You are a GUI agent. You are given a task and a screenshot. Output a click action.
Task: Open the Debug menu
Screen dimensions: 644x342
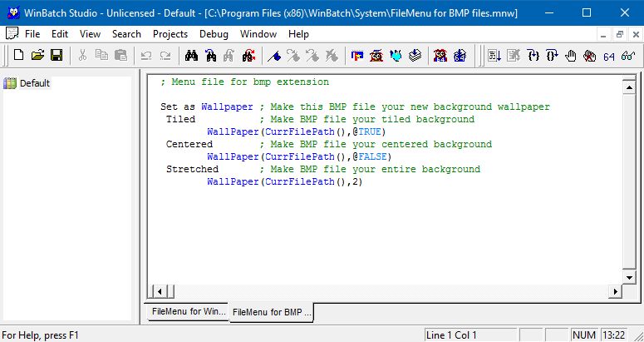(x=214, y=34)
